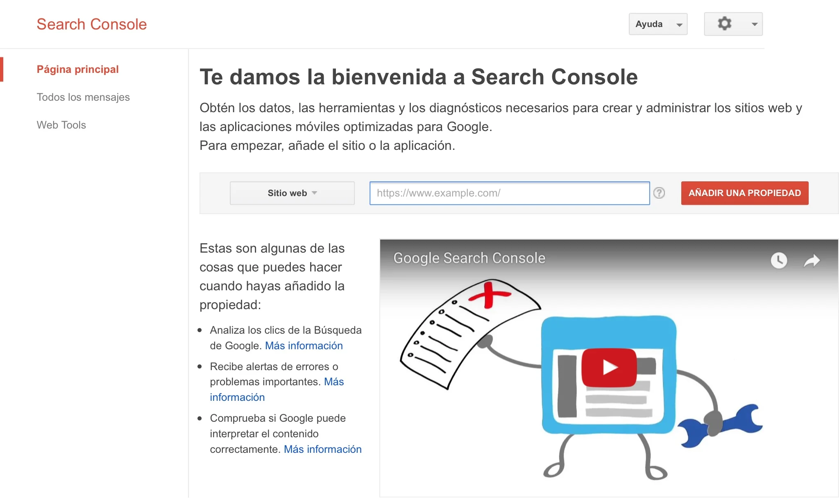Expand the Sitio web dropdown

point(292,193)
